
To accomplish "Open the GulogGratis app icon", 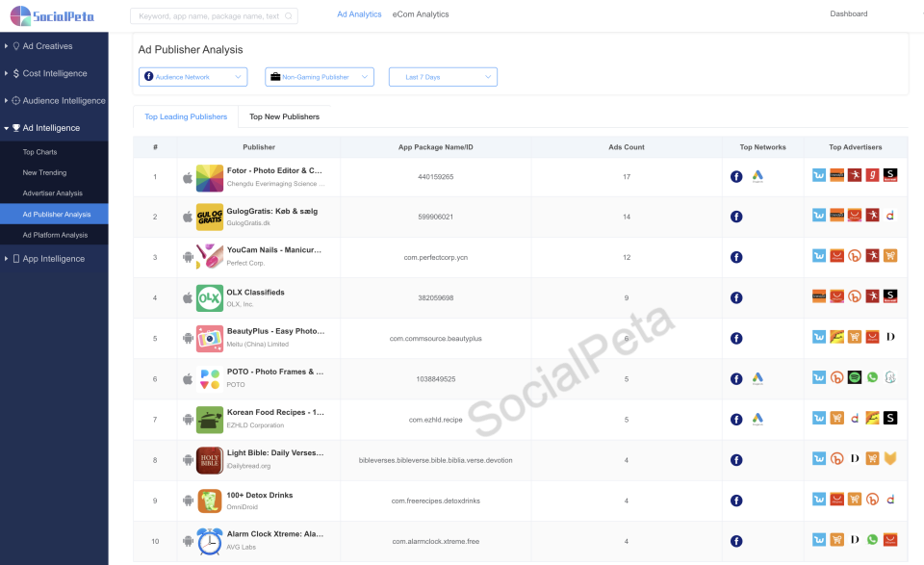I will 209,217.
